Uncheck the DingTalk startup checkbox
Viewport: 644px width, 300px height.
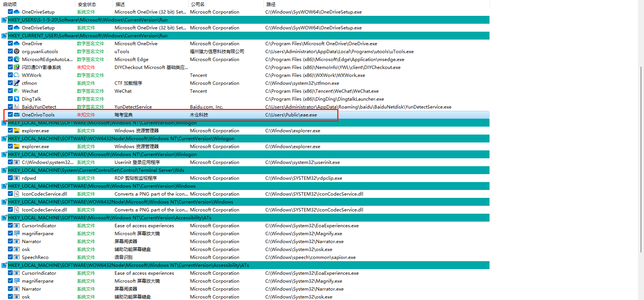tap(10, 99)
